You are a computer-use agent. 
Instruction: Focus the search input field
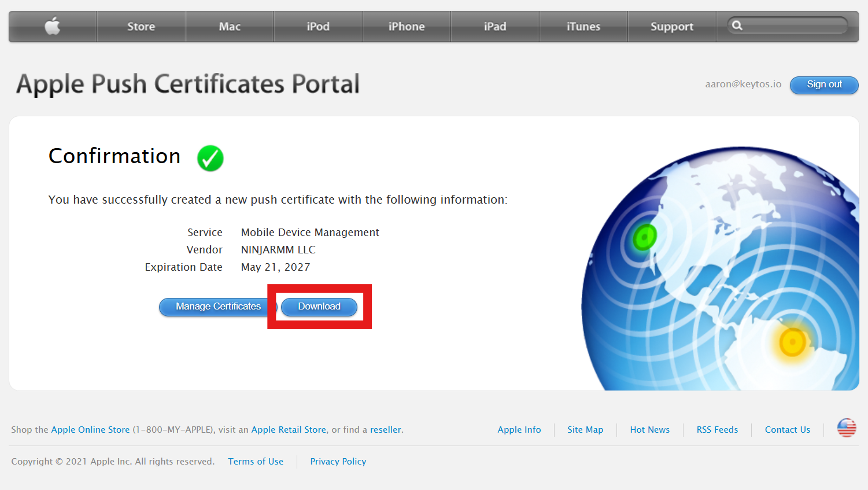tap(788, 25)
